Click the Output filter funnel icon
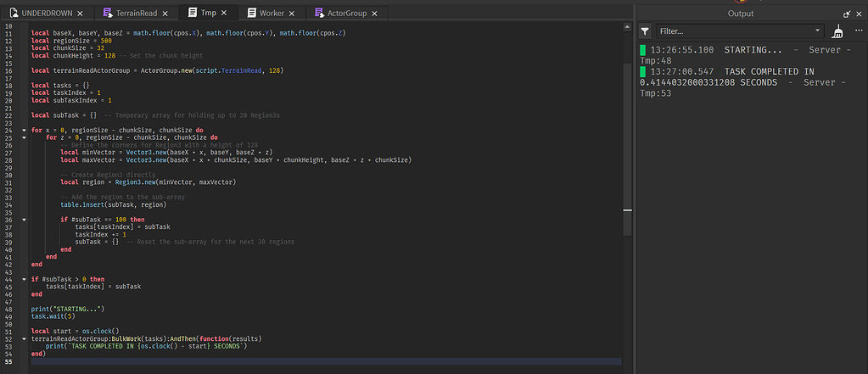This screenshot has height=374, width=868. 645,31
